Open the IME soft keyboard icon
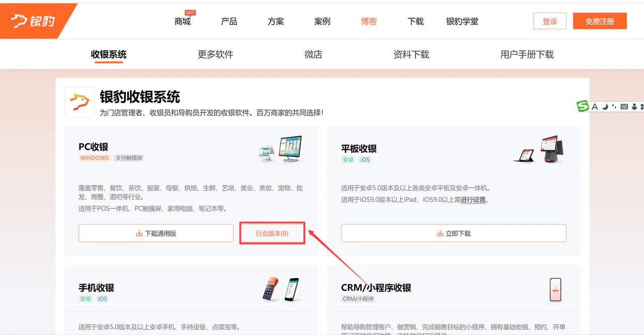Image resolution: width=644 pixels, height=335 pixels. click(624, 107)
